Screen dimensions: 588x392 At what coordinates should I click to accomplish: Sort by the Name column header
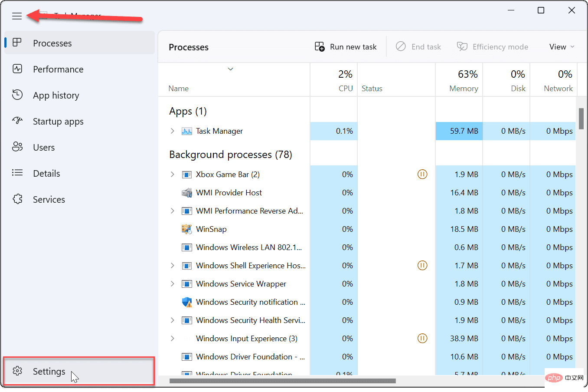234,80
